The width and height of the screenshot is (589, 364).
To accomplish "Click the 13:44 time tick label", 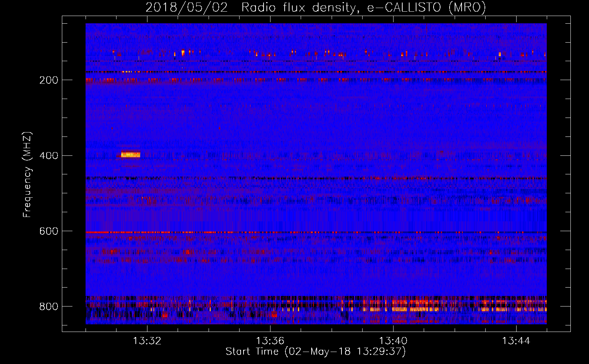I will click(516, 341).
